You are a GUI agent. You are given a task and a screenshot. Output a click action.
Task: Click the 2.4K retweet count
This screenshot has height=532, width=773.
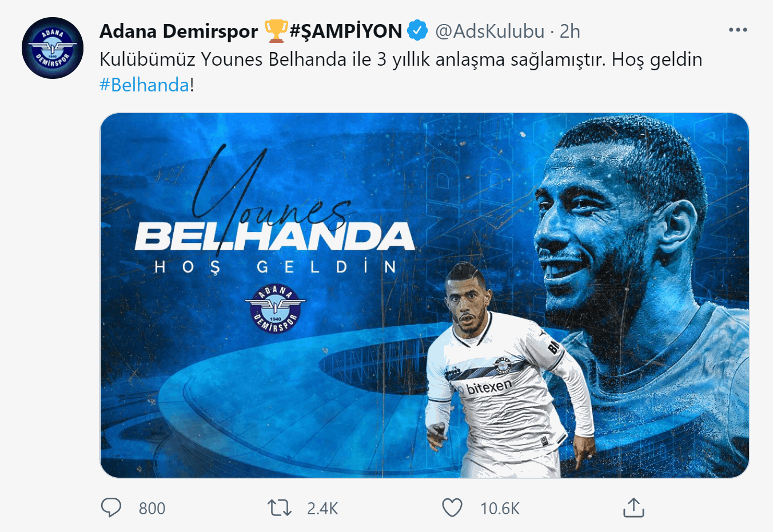click(x=322, y=508)
